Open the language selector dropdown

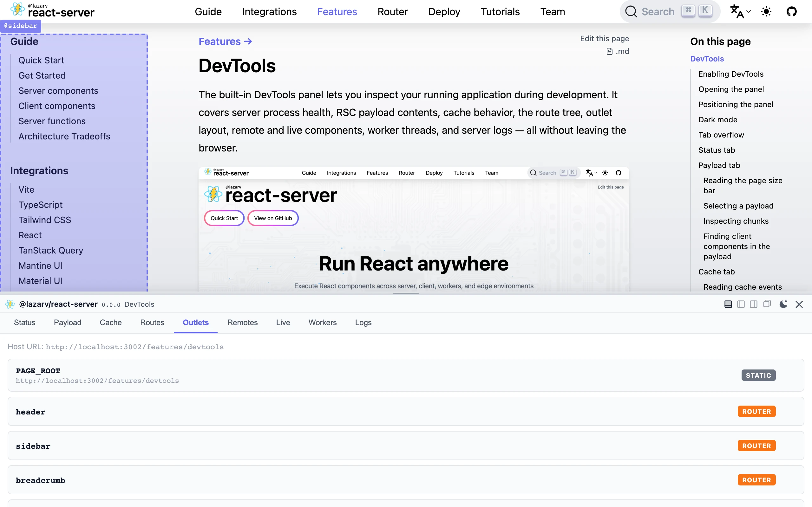740,12
